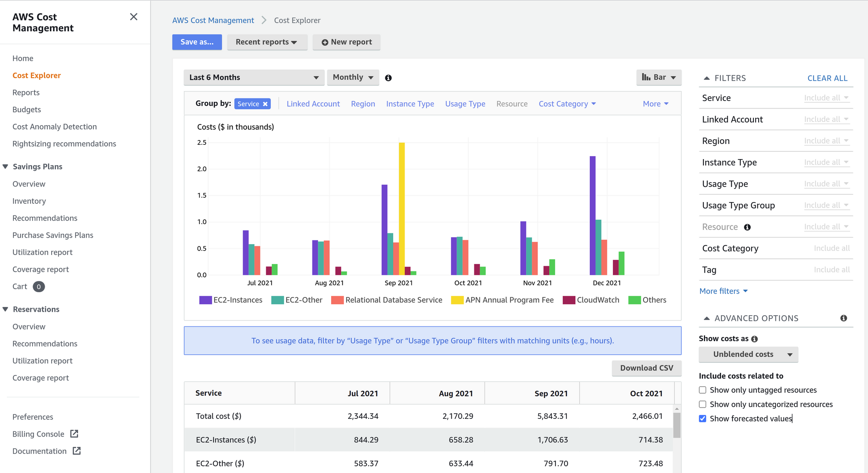Click info icon next to Monthly dropdown
The width and height of the screenshot is (868, 473).
(388, 78)
